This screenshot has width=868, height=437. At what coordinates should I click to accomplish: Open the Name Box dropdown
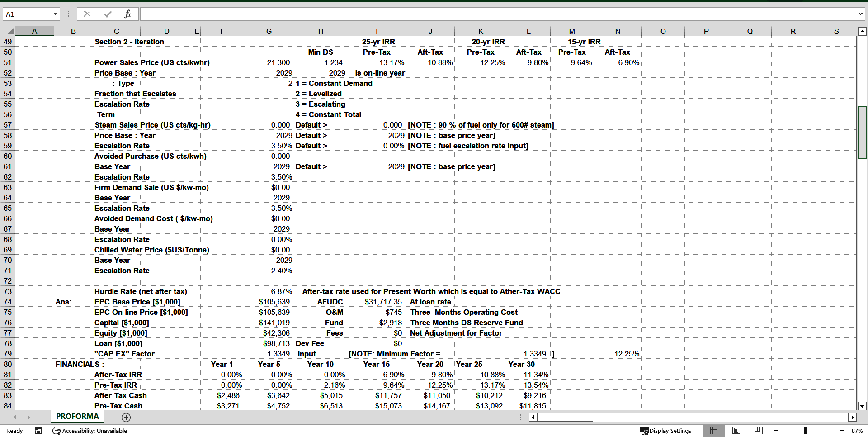click(x=56, y=14)
